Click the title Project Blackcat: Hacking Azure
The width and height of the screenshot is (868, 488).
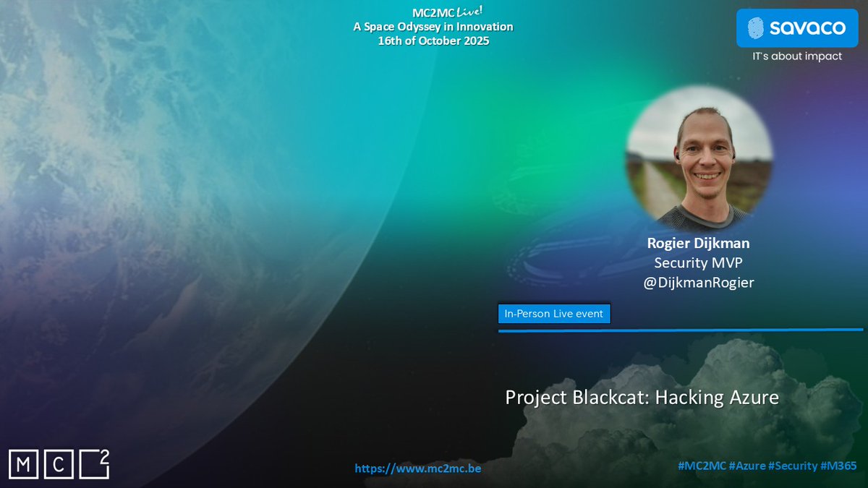(642, 398)
